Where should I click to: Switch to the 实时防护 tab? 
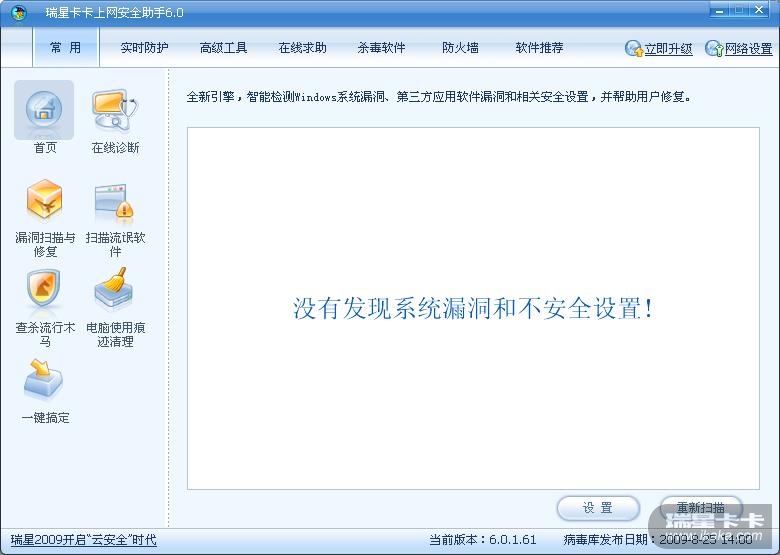point(144,48)
